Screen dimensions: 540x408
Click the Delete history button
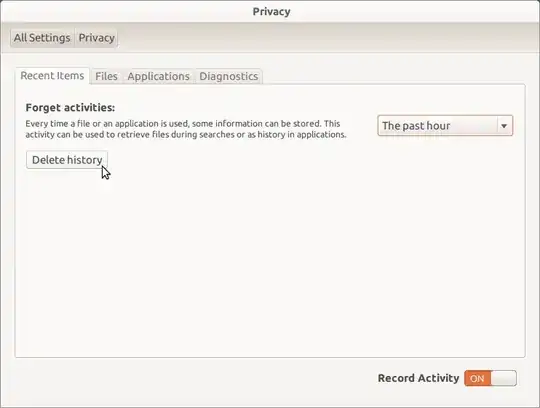coord(67,160)
